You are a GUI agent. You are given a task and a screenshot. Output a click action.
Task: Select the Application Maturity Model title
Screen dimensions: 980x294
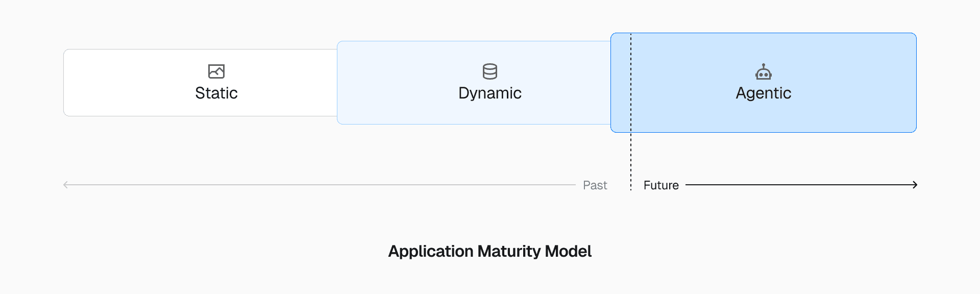click(x=490, y=251)
